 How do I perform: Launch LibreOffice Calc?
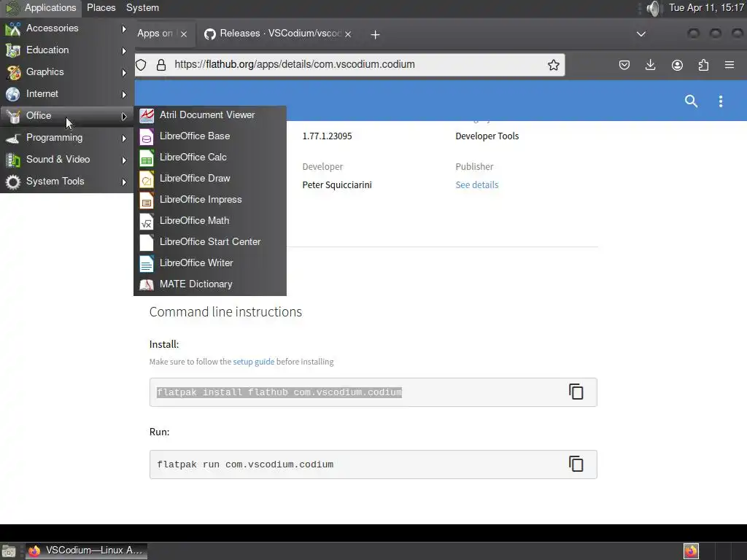[210, 157]
